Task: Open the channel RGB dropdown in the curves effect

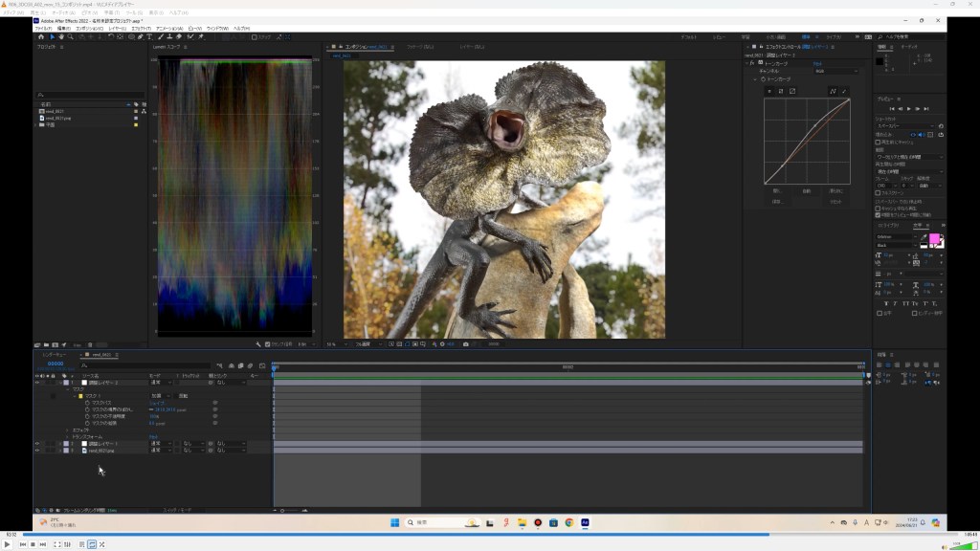Action: (x=835, y=71)
